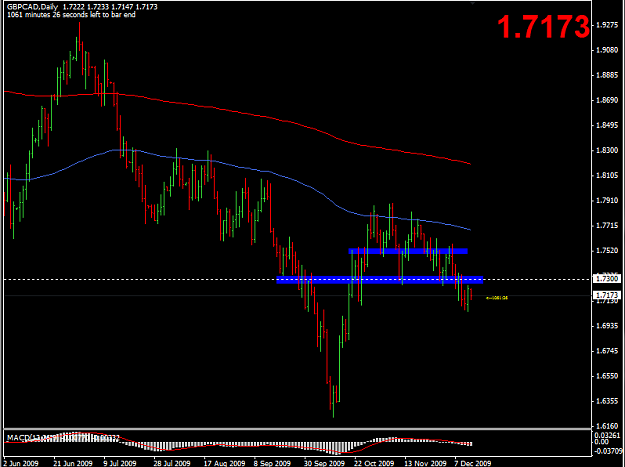
Task: Select the 1.7520 price axis label
Action: (607, 251)
